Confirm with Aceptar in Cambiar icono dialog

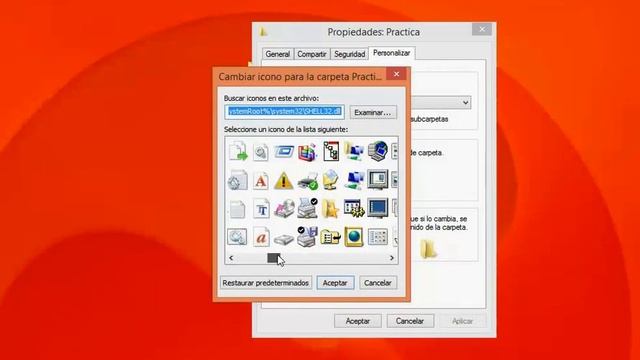point(335,283)
